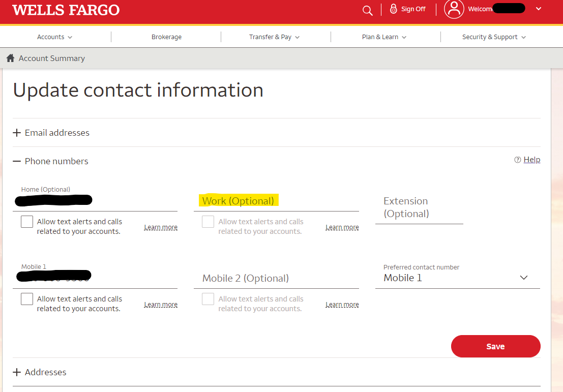Click the Extension (Optional) input field
The width and height of the screenshot is (563, 392).
click(x=419, y=207)
